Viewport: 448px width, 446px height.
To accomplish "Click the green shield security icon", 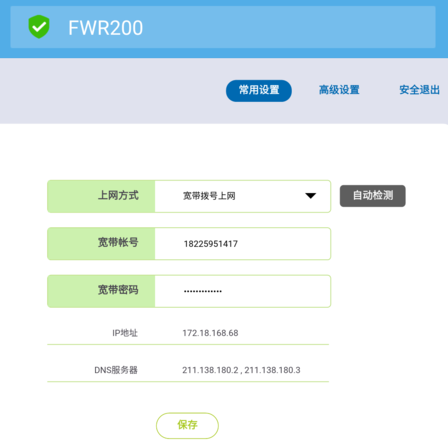I will point(39,27).
